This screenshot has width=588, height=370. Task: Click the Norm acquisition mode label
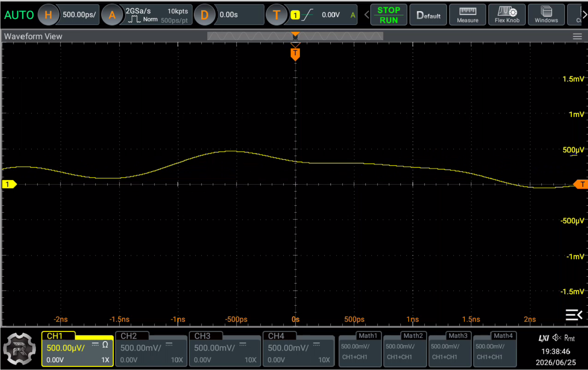(150, 20)
